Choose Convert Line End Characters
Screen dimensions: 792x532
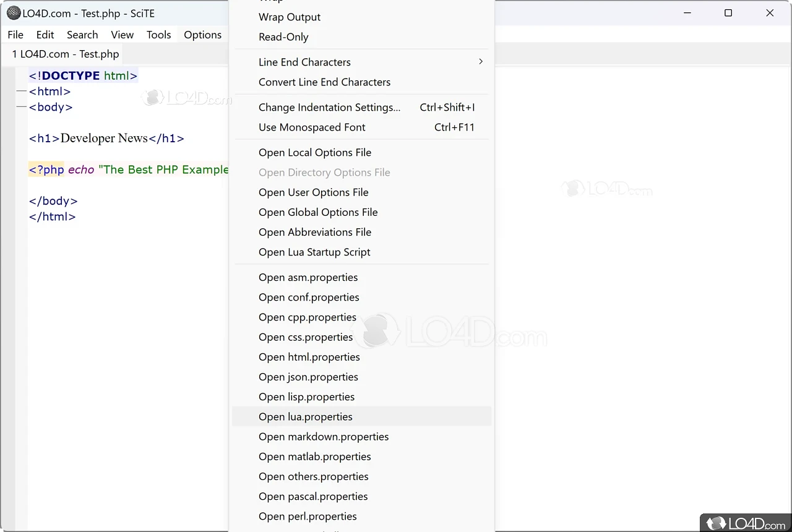324,82
